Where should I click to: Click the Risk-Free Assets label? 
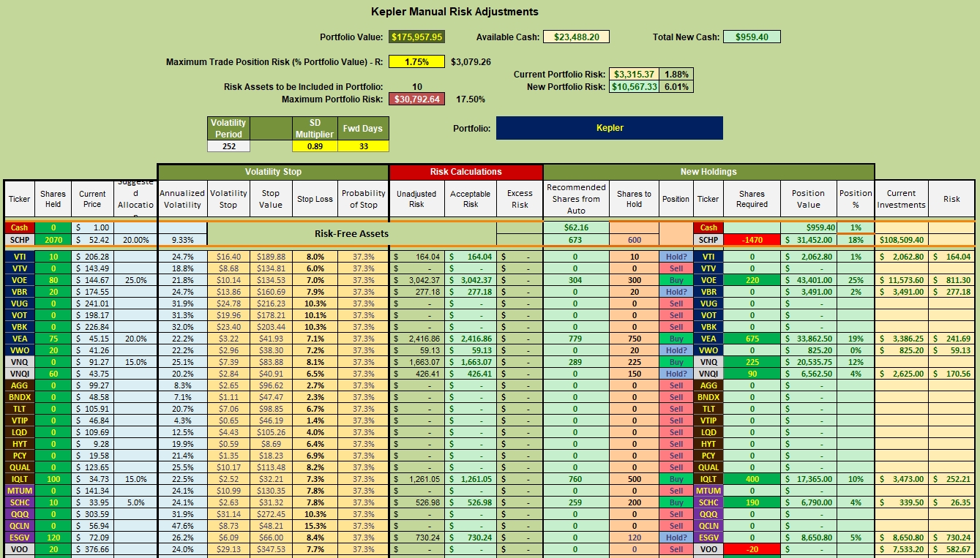click(351, 234)
